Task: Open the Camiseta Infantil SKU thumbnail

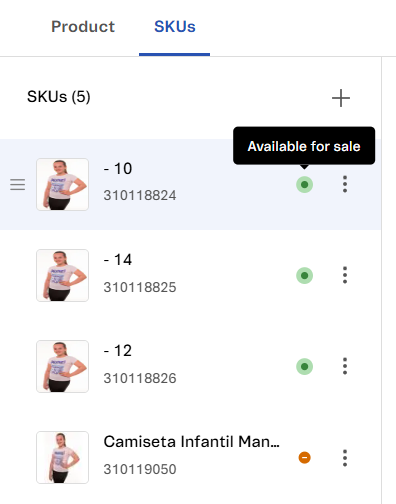Action: tap(62, 457)
